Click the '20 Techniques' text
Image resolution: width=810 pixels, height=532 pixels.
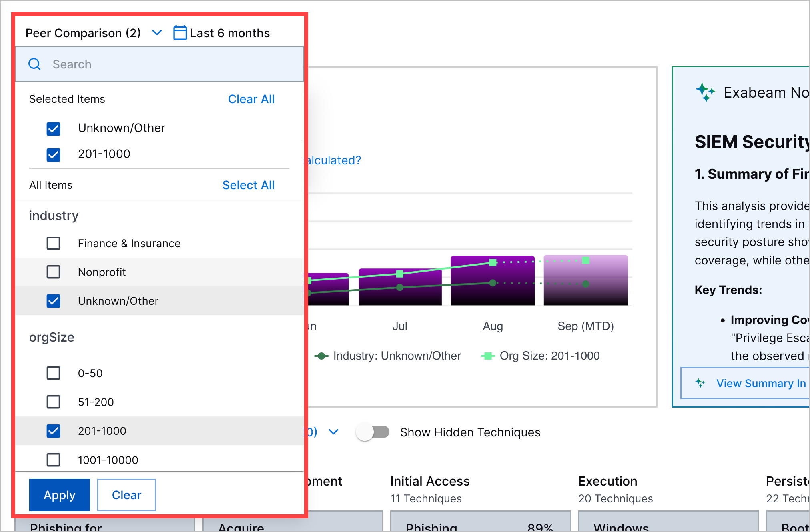tap(616, 499)
